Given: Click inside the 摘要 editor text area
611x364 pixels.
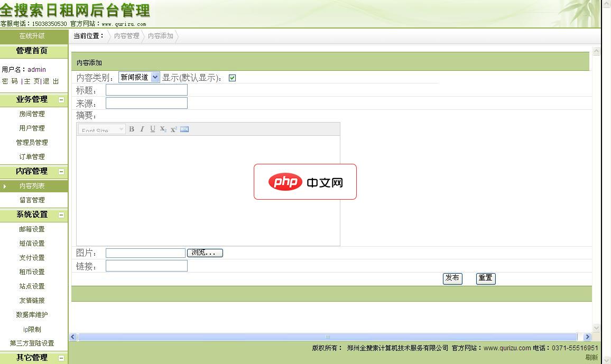Looking at the screenshot, I should [208, 191].
